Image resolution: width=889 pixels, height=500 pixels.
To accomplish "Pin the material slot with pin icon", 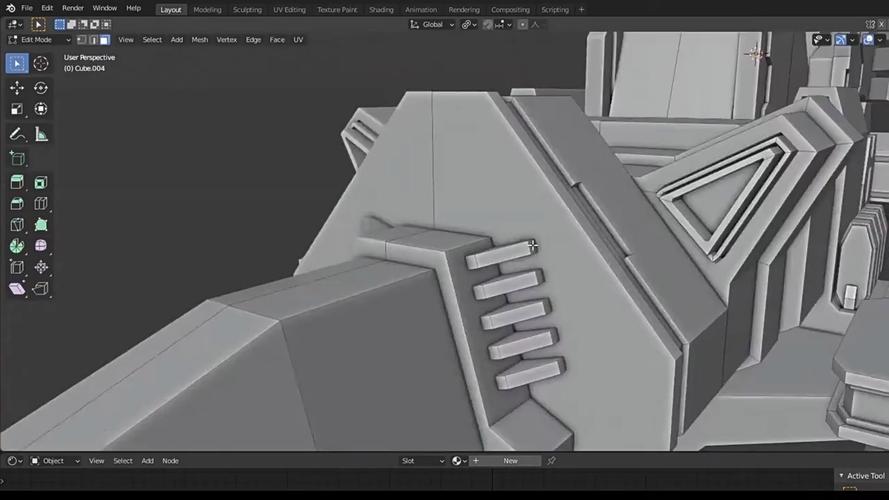I will point(551,461).
